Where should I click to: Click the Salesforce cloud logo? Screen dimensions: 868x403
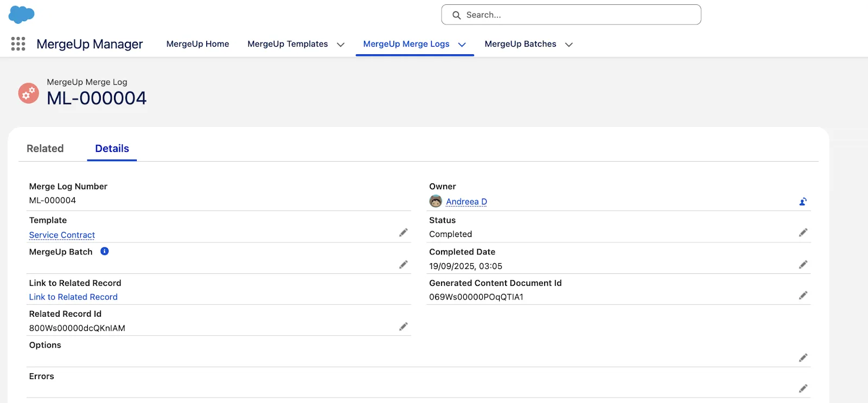click(22, 15)
